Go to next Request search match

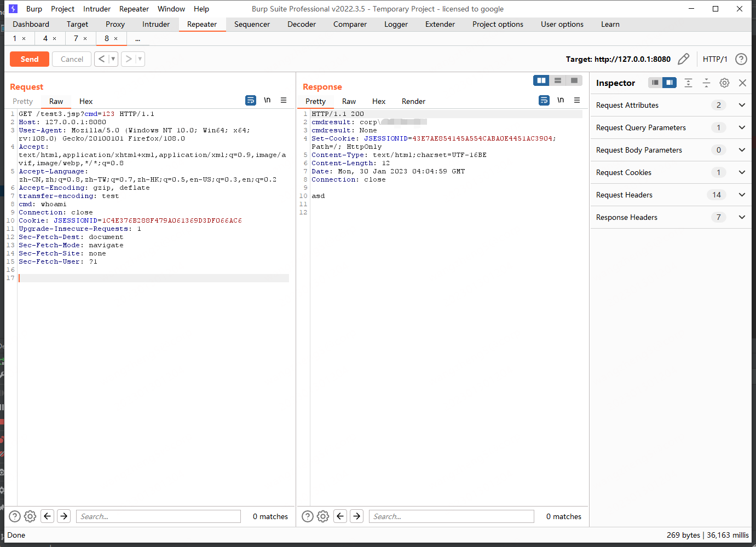pos(64,516)
